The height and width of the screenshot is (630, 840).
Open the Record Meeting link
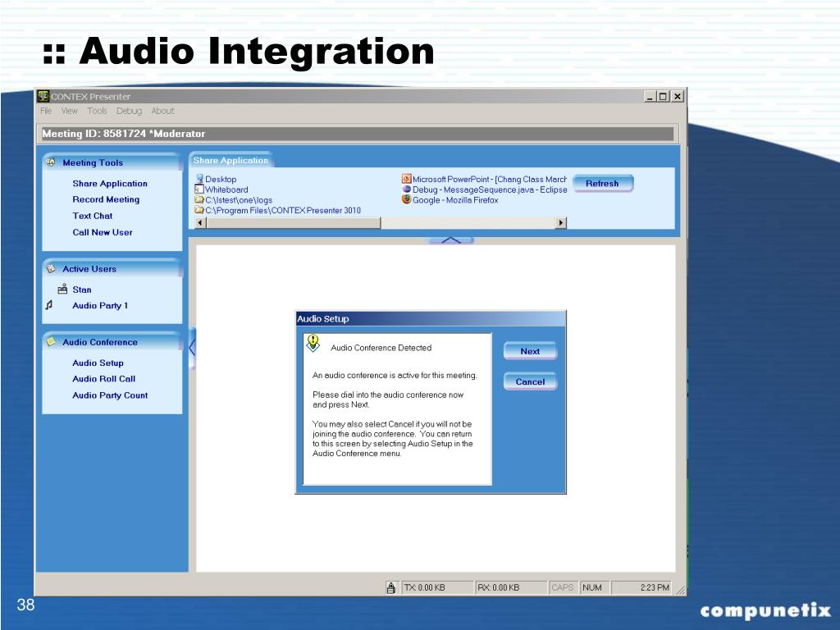tap(106, 199)
